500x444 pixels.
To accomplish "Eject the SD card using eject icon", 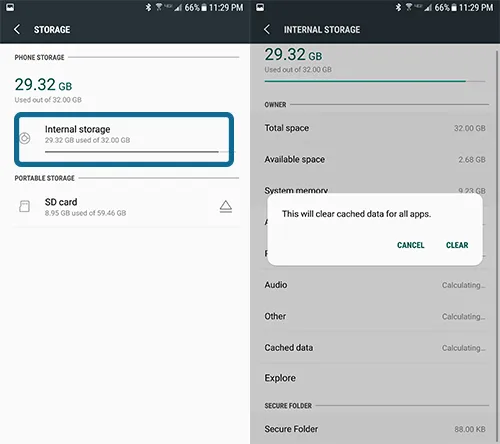I will click(226, 207).
